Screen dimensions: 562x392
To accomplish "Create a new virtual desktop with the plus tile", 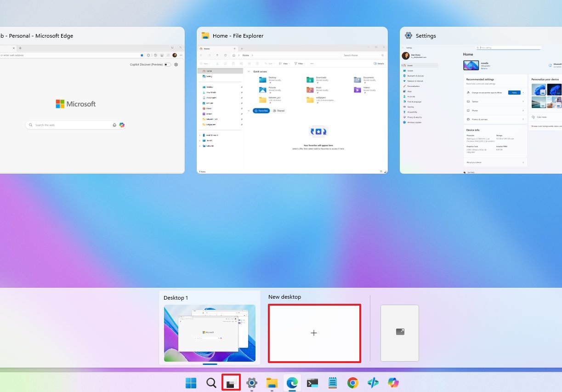I will [x=314, y=333].
